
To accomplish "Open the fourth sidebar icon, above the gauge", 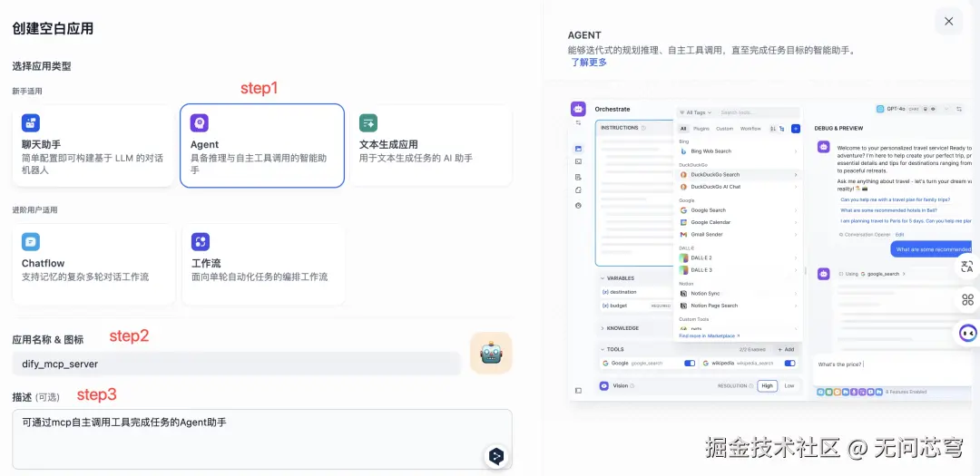I will [578, 190].
